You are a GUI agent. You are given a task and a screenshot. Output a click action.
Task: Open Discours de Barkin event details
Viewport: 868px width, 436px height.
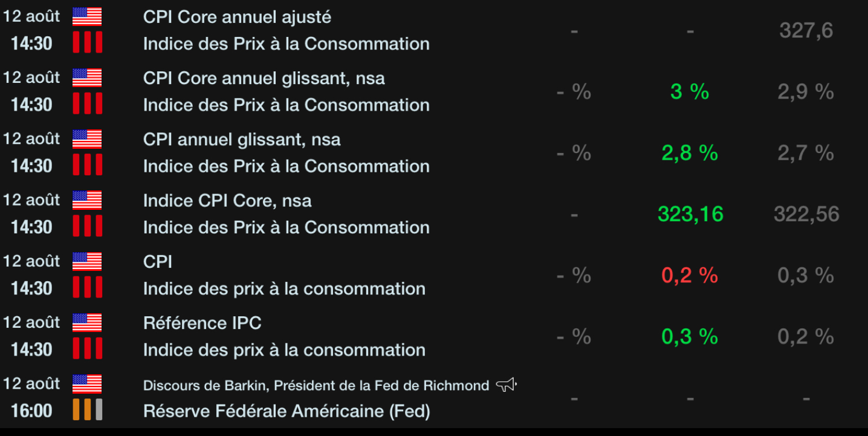click(316, 385)
